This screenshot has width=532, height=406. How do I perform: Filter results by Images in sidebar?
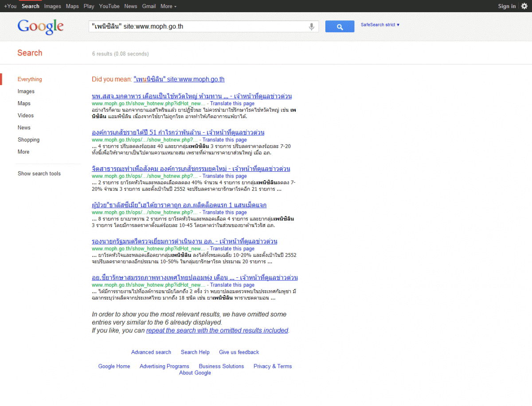pos(26,91)
